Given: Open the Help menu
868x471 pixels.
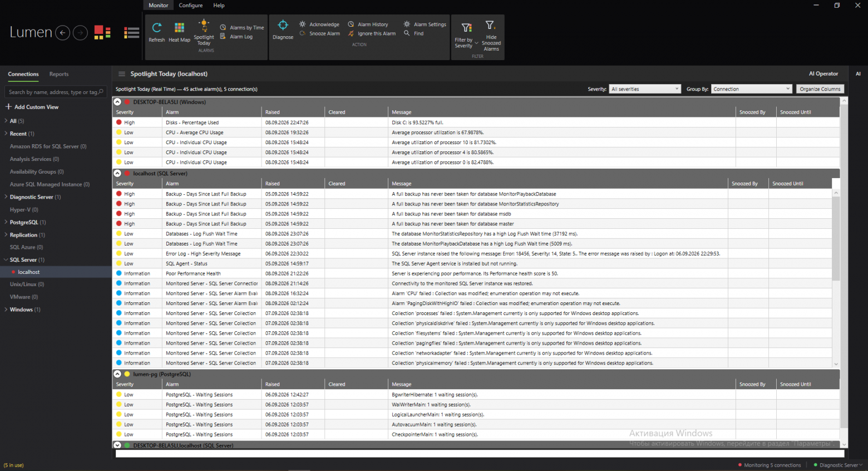Looking at the screenshot, I should [219, 6].
